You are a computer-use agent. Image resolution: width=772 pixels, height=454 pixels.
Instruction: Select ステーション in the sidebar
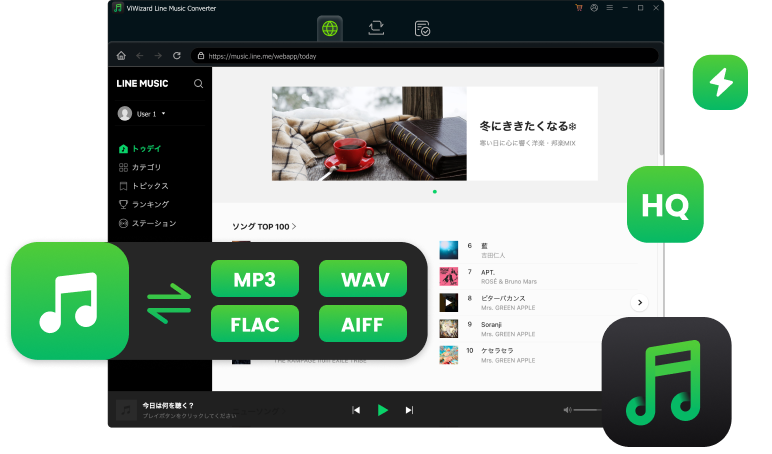pyautogui.click(x=148, y=224)
